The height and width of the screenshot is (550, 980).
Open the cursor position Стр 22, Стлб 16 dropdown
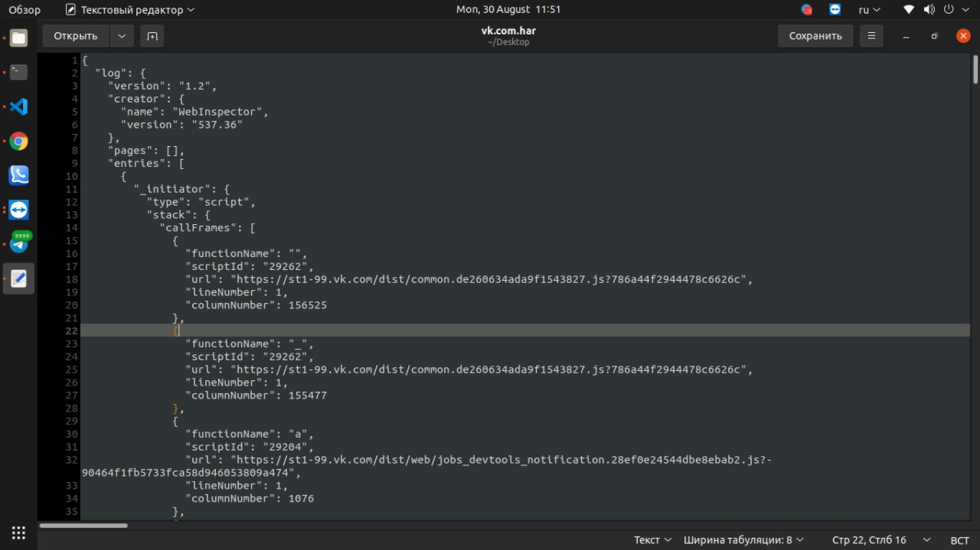click(x=880, y=540)
